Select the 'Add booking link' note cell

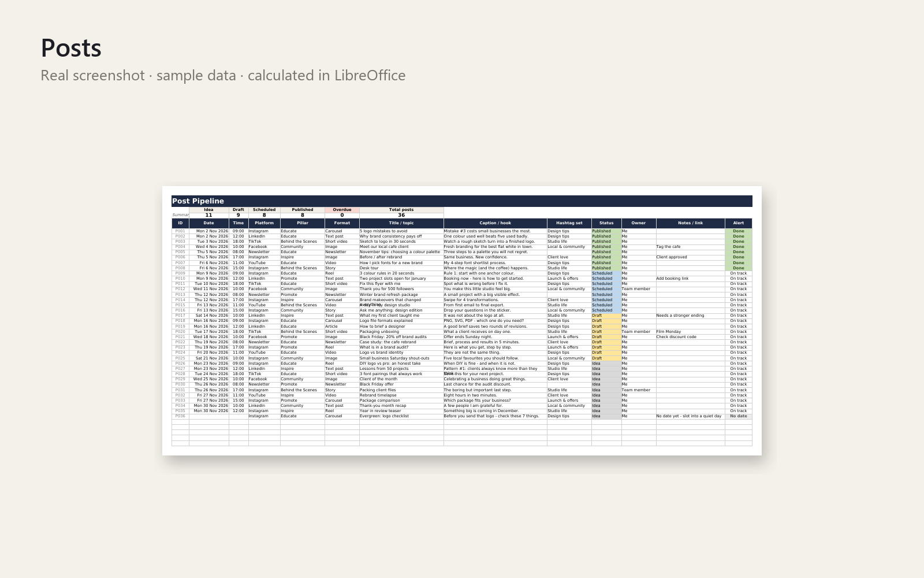(x=691, y=279)
